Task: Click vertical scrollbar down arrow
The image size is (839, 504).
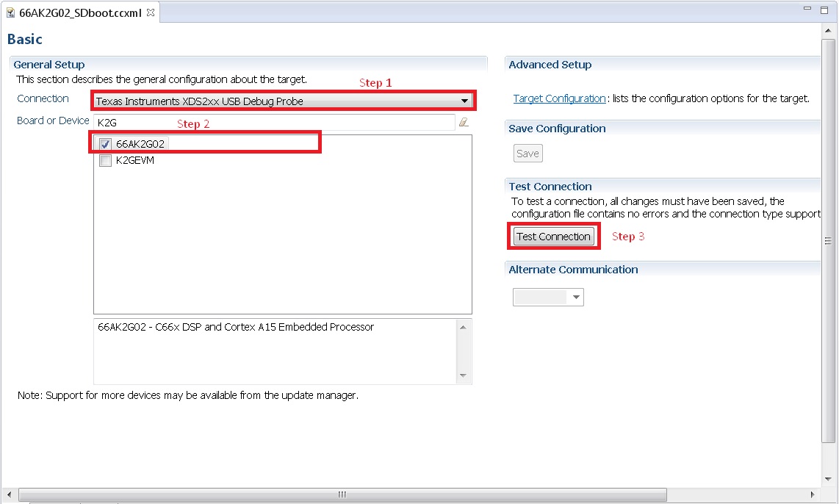Action: click(829, 480)
